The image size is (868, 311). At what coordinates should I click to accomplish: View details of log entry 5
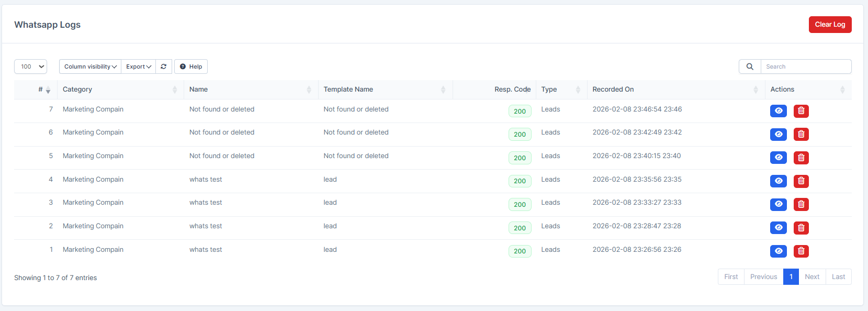[778, 158]
